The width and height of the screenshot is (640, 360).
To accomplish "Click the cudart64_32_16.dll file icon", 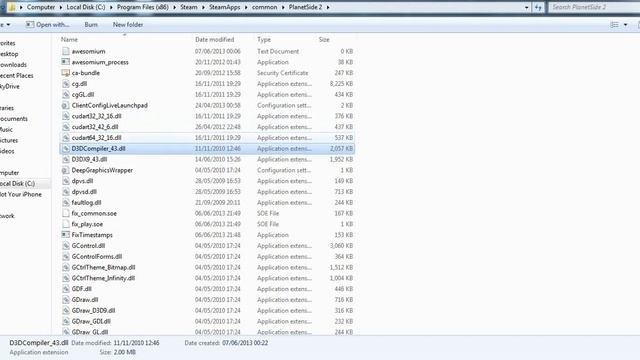I will click(65, 138).
